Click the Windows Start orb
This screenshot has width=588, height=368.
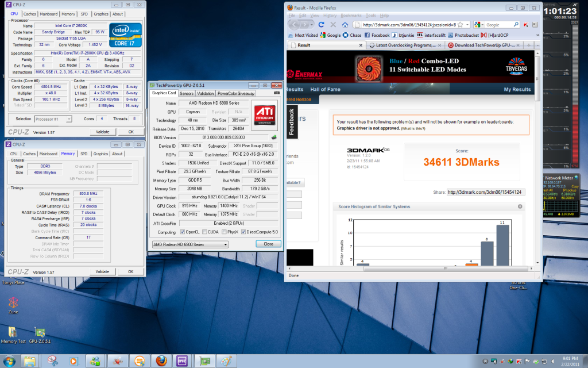(10, 361)
